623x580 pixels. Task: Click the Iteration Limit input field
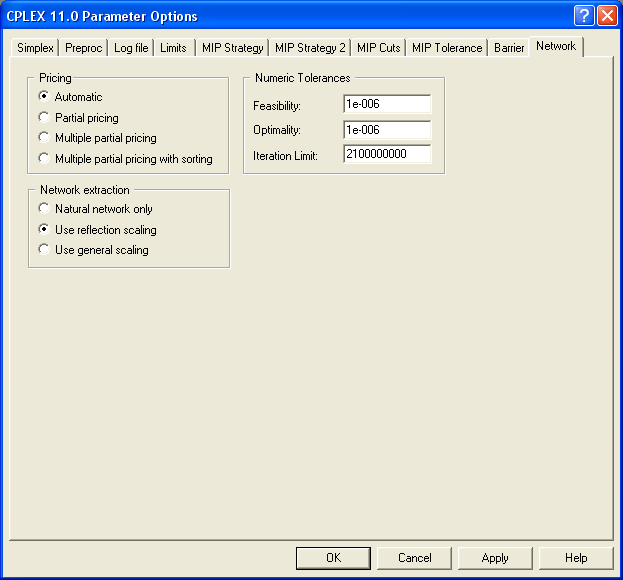386,155
